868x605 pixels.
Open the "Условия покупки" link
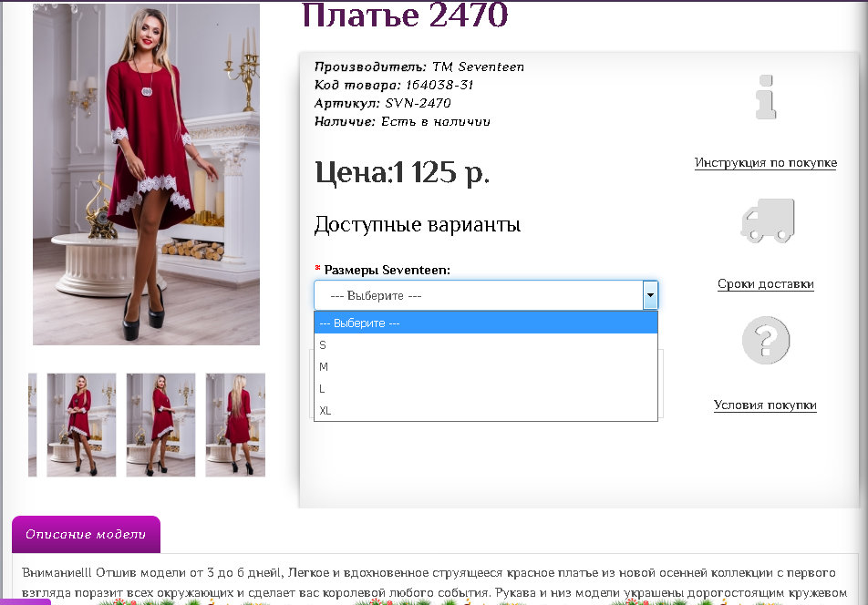(767, 405)
